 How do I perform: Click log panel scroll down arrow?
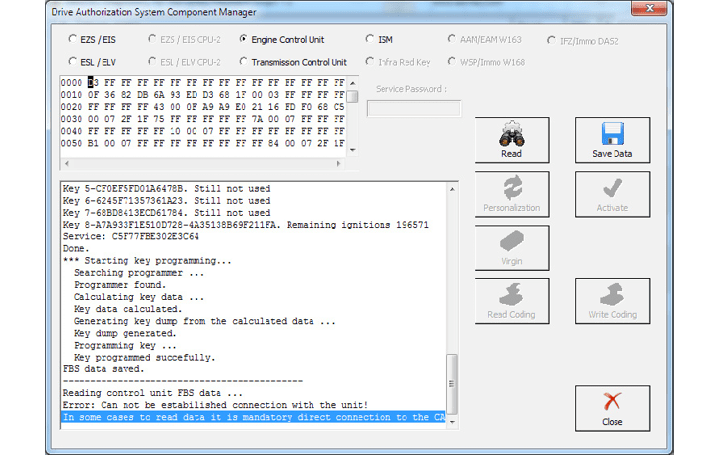click(452, 417)
